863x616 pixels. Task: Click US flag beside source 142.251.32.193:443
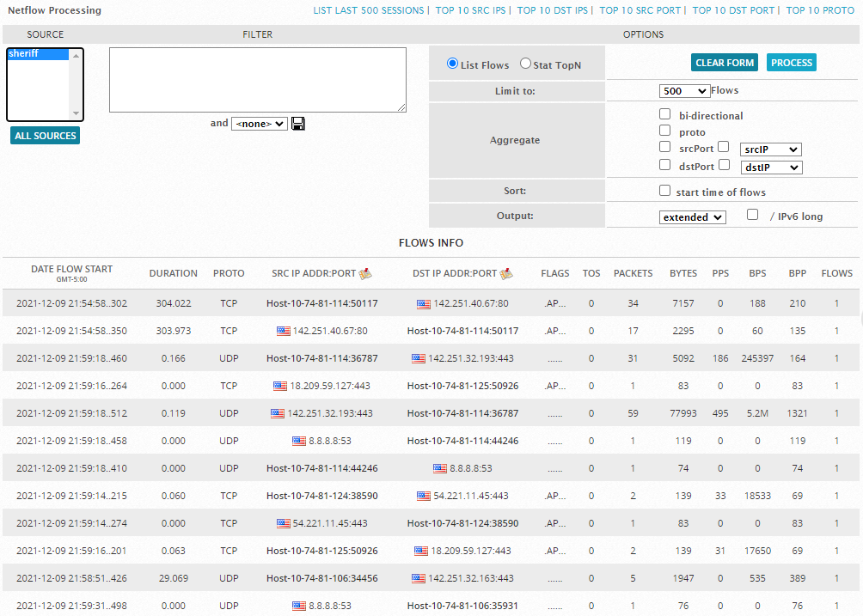click(x=278, y=413)
